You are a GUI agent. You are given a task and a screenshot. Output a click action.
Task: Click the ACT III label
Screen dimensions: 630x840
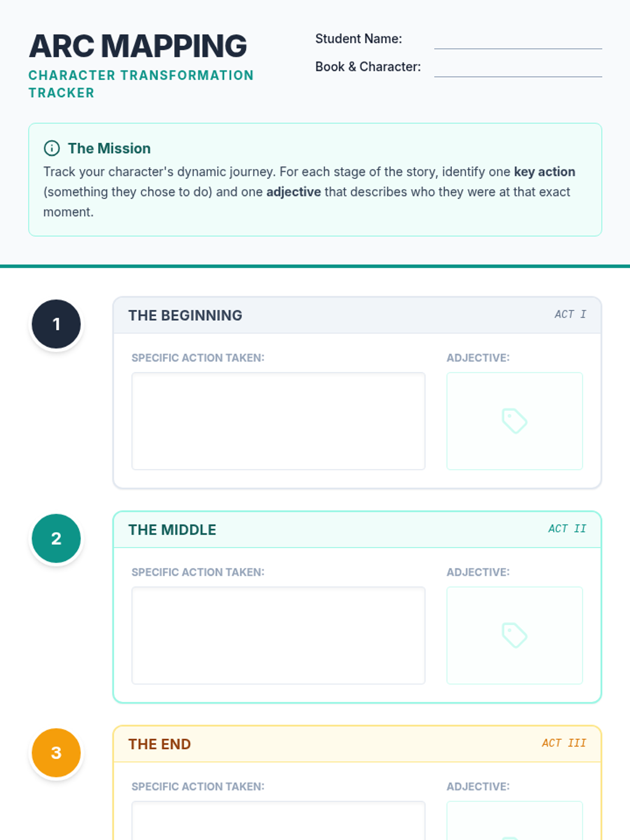pyautogui.click(x=564, y=742)
